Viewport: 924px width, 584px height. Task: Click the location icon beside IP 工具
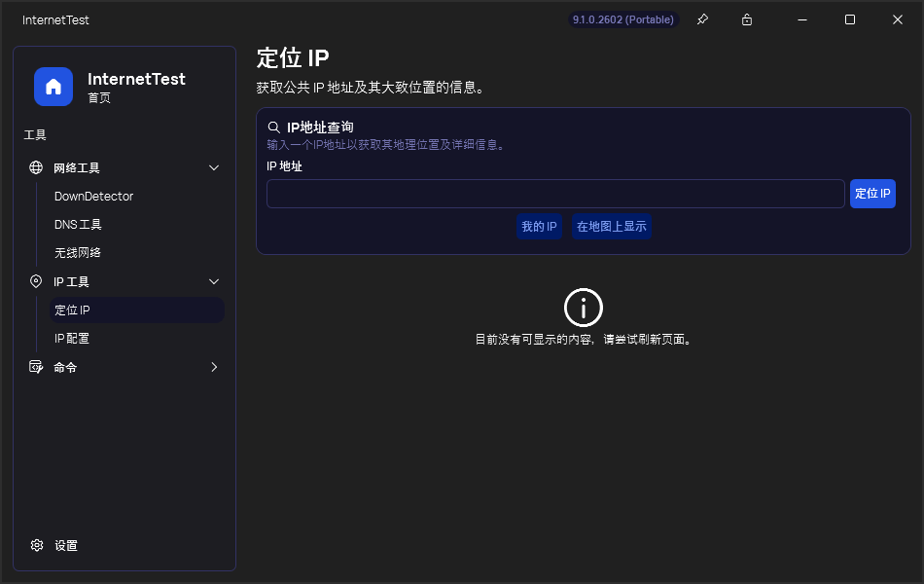tap(36, 281)
